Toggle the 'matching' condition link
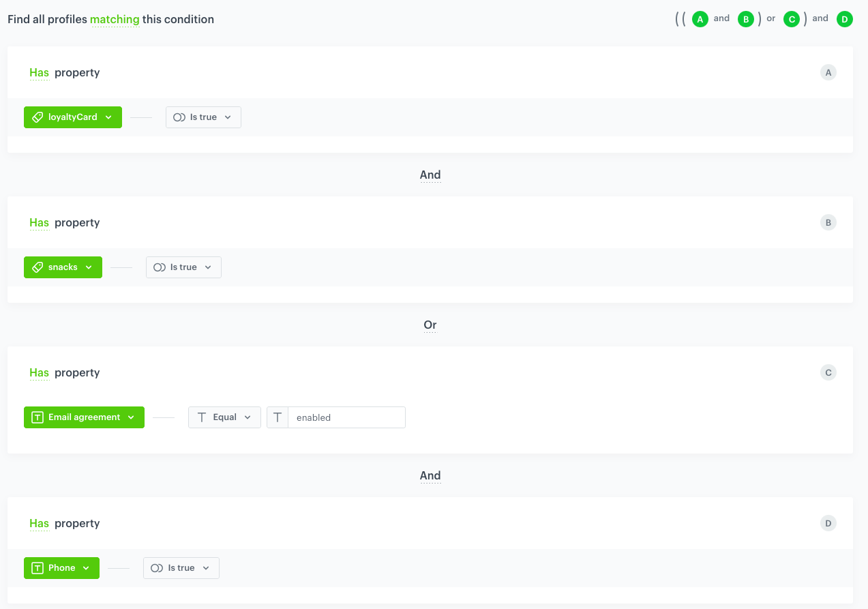 coord(115,20)
